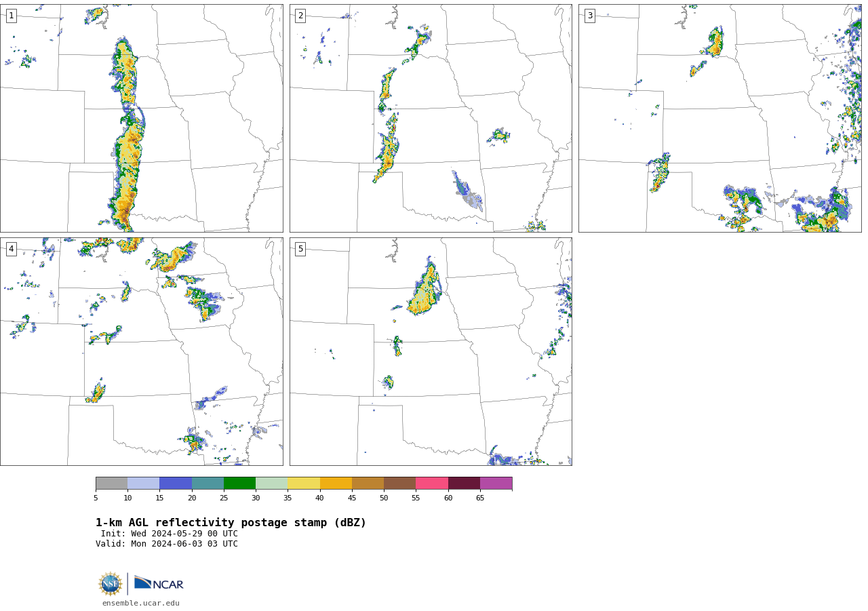Click the orange 40-45 dBZ swatch
868x611 pixels.
pos(336,483)
